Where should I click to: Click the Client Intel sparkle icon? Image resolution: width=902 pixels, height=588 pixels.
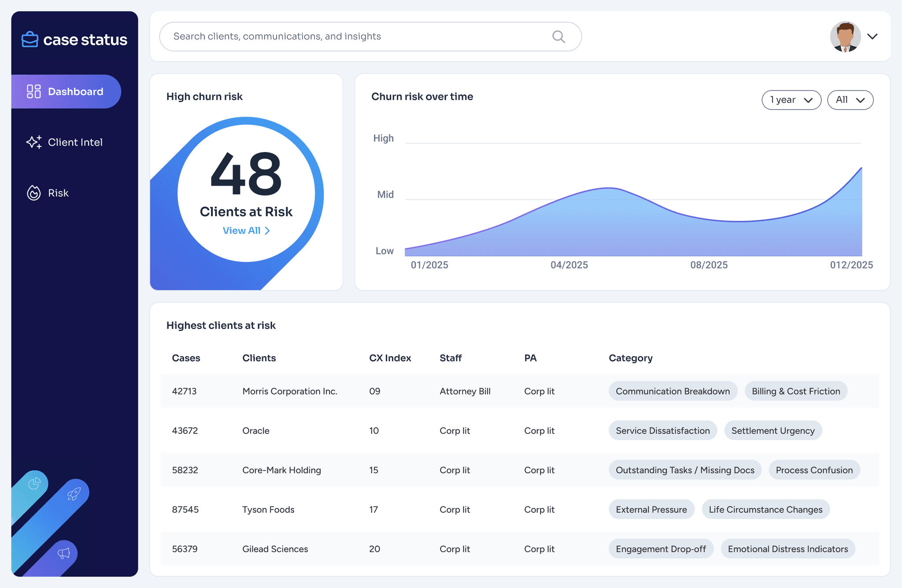point(34,142)
